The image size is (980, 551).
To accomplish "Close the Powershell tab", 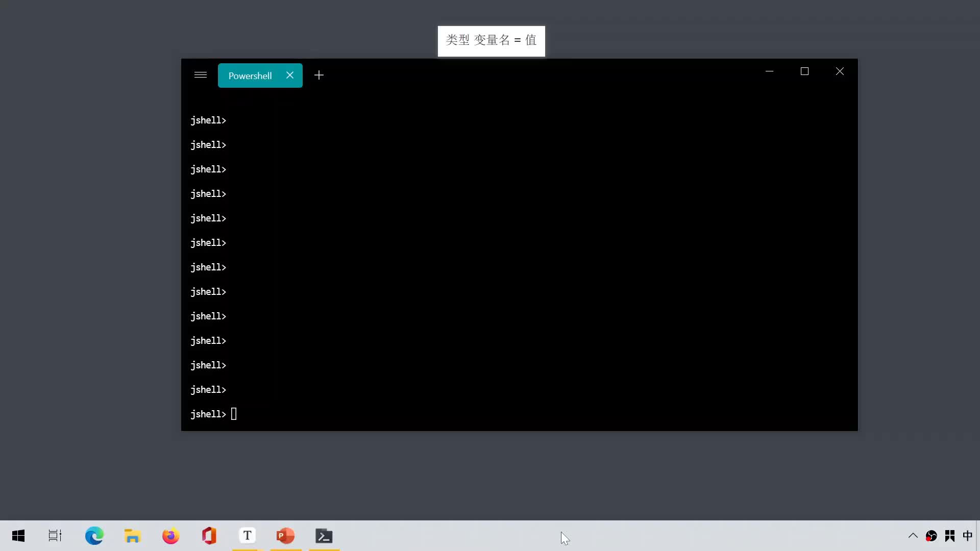I will [290, 75].
